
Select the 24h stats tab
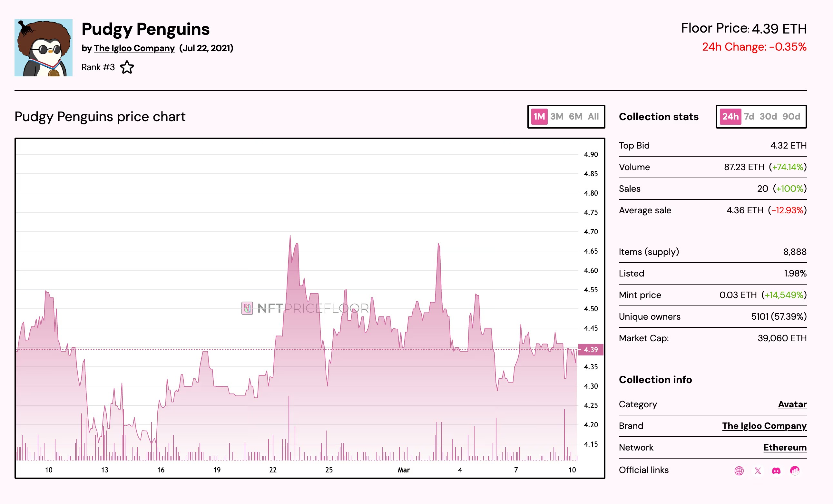pyautogui.click(x=730, y=117)
